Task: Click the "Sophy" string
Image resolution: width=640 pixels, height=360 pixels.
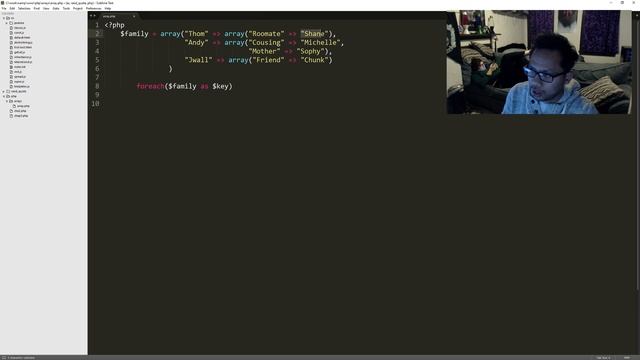Action: 310,51
